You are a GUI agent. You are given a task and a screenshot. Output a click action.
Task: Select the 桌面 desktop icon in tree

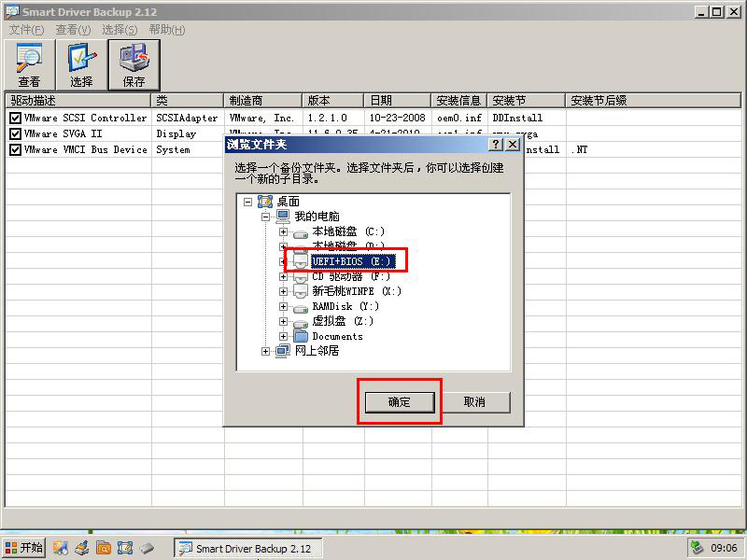tap(265, 202)
